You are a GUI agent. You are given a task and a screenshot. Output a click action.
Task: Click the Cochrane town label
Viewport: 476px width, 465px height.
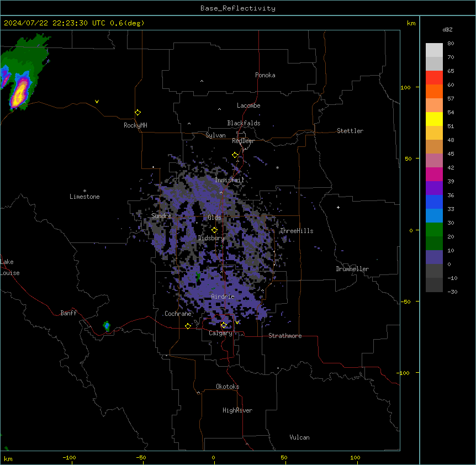point(178,314)
